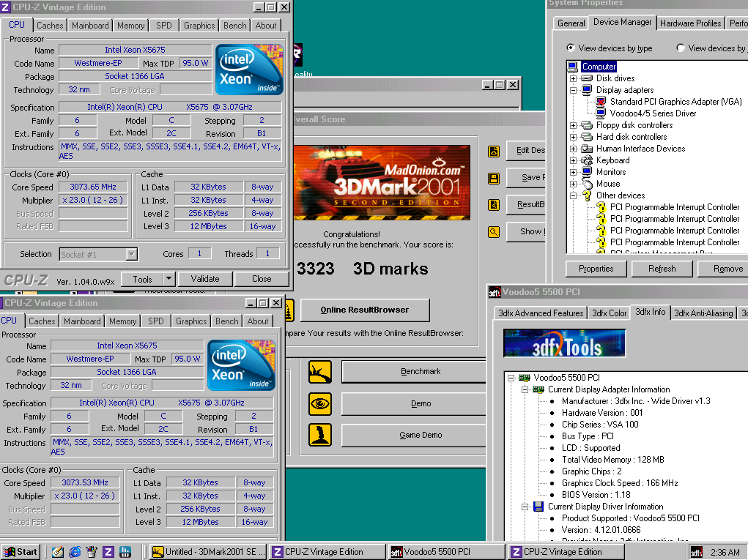748x560 pixels.
Task: Click the Total Video Memory : 128 MB entry
Action: pyautogui.click(x=612, y=460)
